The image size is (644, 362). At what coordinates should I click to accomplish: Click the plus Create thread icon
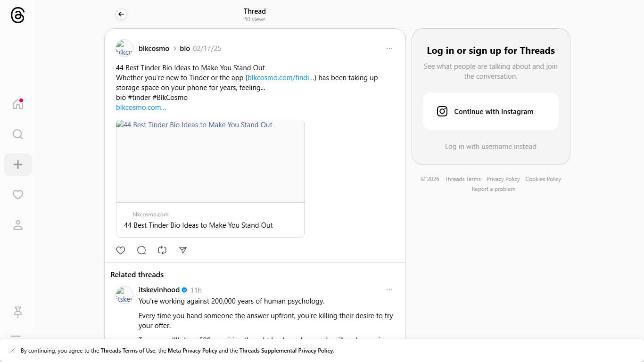click(18, 165)
